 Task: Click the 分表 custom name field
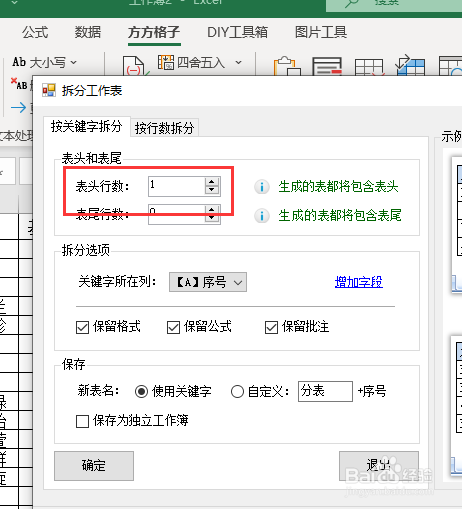coord(325,391)
